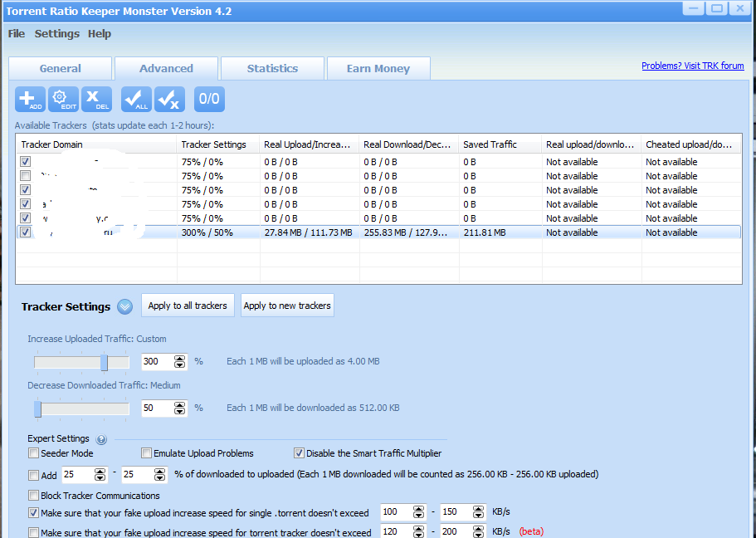Check the unchecked second tracker row checkbox
This screenshot has width=756, height=538.
pyautogui.click(x=25, y=176)
